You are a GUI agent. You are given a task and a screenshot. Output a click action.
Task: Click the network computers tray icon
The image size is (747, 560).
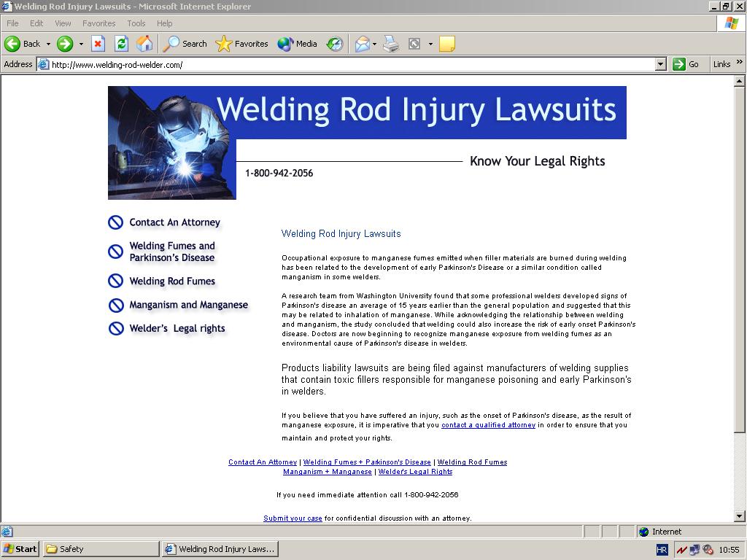(694, 550)
